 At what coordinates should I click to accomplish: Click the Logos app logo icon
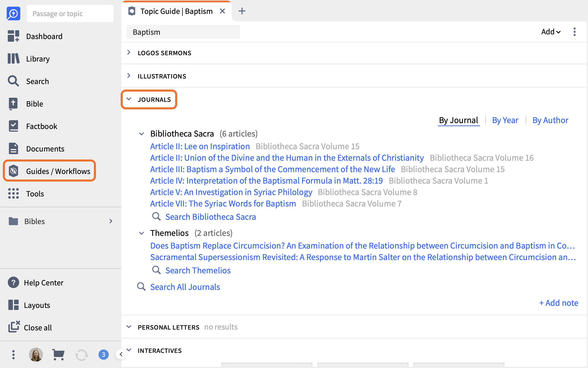coord(13,13)
